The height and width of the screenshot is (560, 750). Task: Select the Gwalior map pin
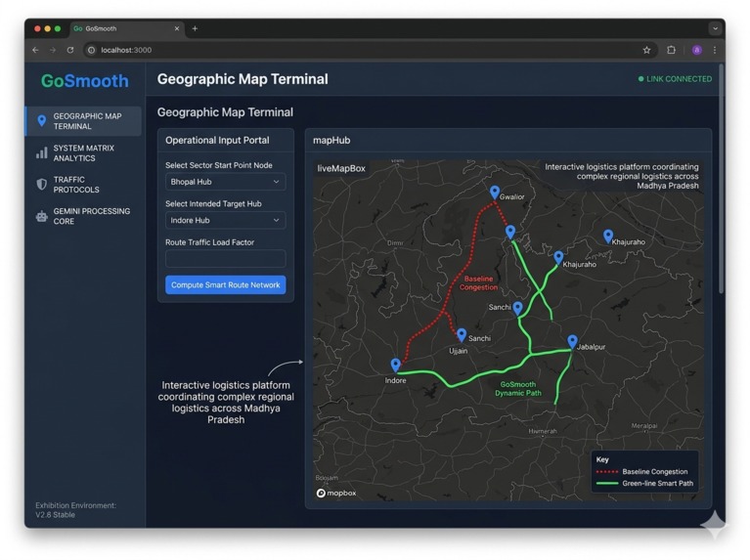495,193
